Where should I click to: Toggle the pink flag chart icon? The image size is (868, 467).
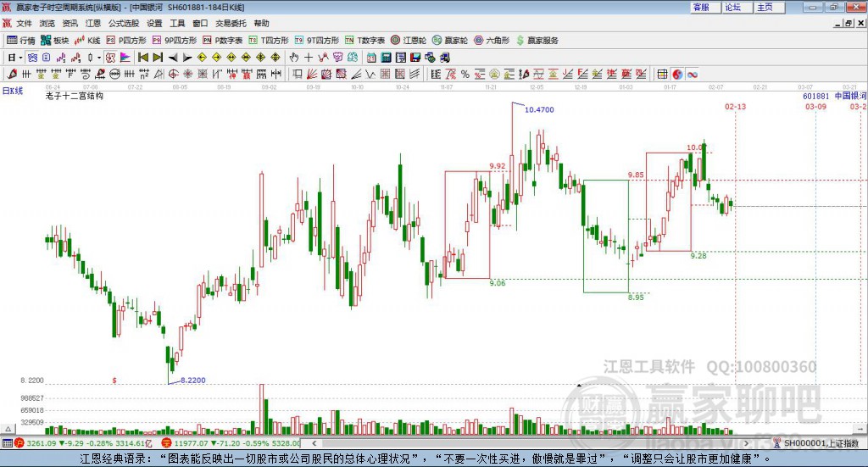125,58
